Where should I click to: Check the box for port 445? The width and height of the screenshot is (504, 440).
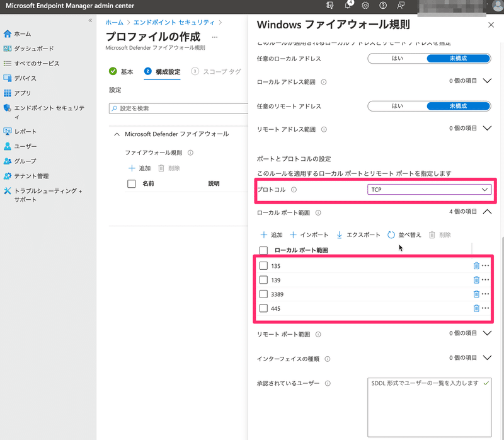(263, 308)
